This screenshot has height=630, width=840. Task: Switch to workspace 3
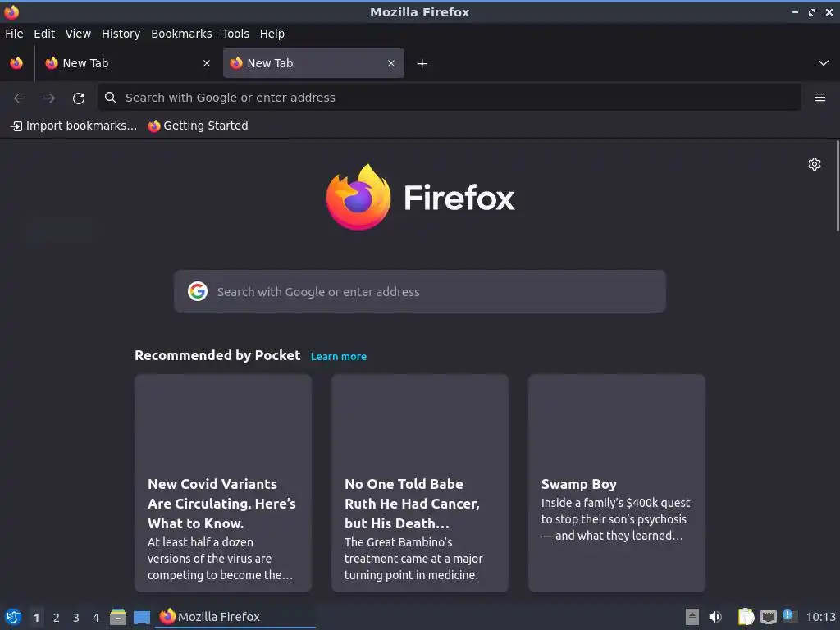tap(76, 618)
